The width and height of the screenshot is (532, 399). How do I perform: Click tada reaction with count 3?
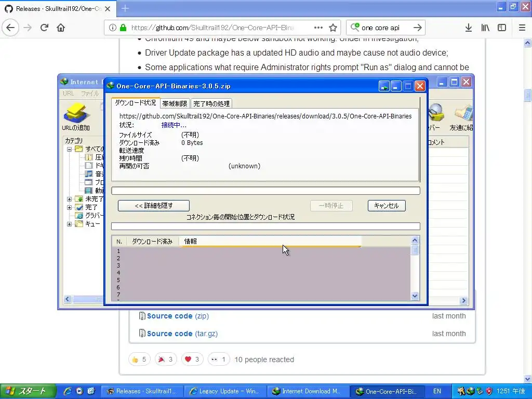166,360
